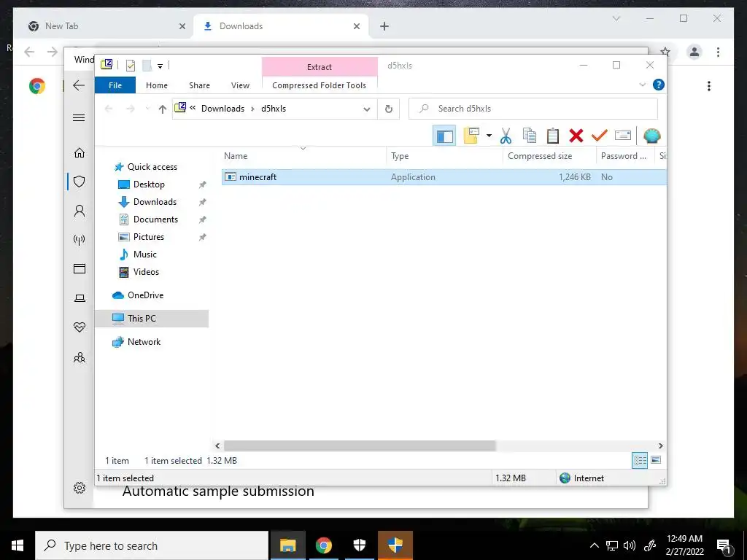Click the Properties checkmark quick access icon

(131, 66)
